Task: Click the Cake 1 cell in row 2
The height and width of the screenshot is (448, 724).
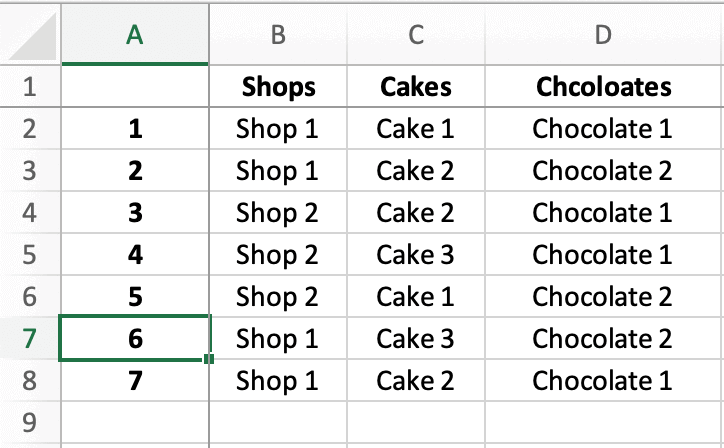Action: click(415, 129)
